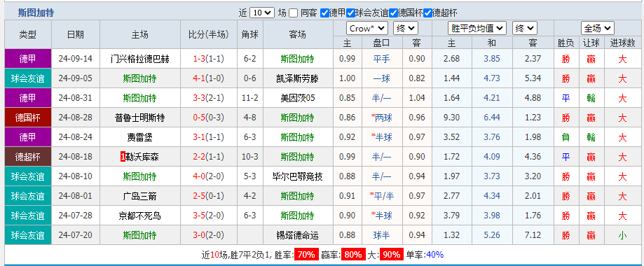Open the 终 dropdown next to Crow*

(405, 28)
